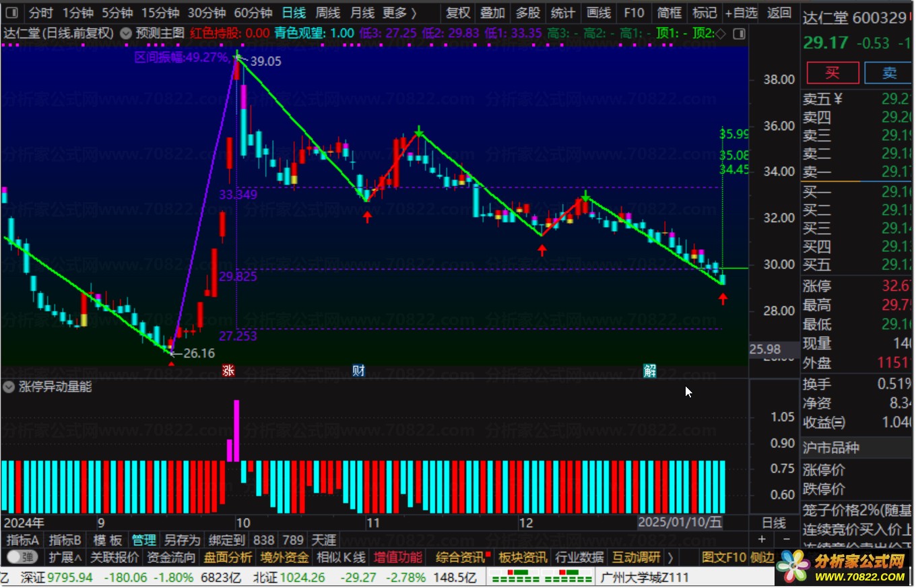Click the 另存为 save-as button
Image resolution: width=916 pixels, height=588 pixels.
[x=182, y=540]
